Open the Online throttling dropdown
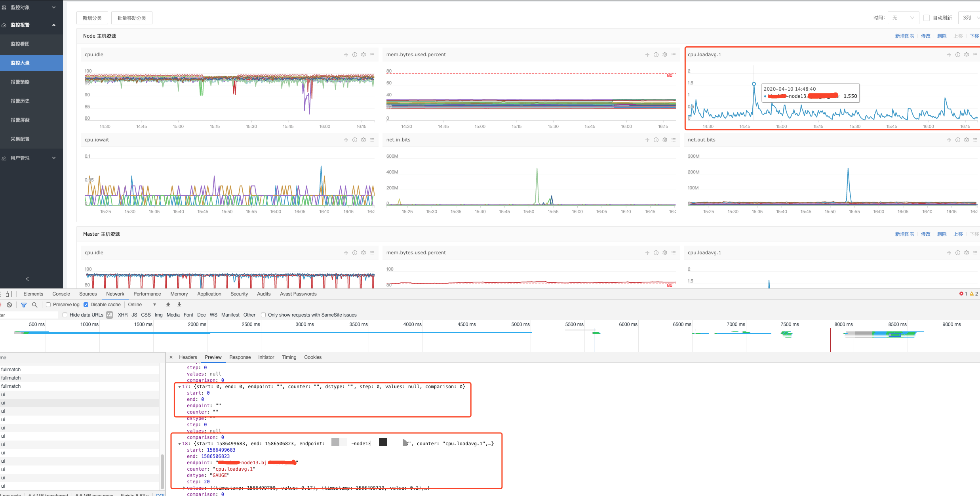Image resolution: width=980 pixels, height=496 pixels. pyautogui.click(x=142, y=305)
